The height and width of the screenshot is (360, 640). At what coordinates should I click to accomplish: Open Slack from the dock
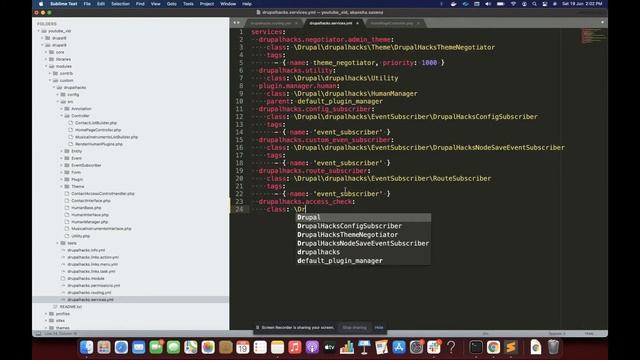(434, 347)
